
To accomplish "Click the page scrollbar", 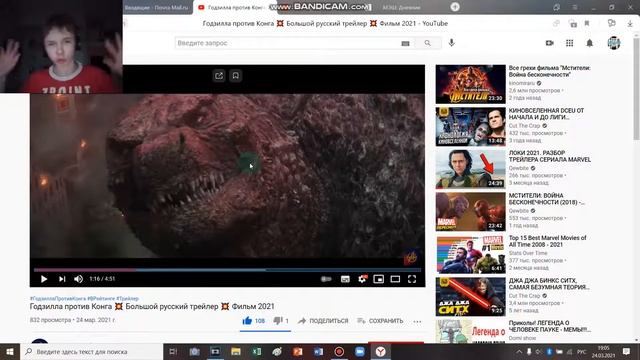I will [636, 88].
